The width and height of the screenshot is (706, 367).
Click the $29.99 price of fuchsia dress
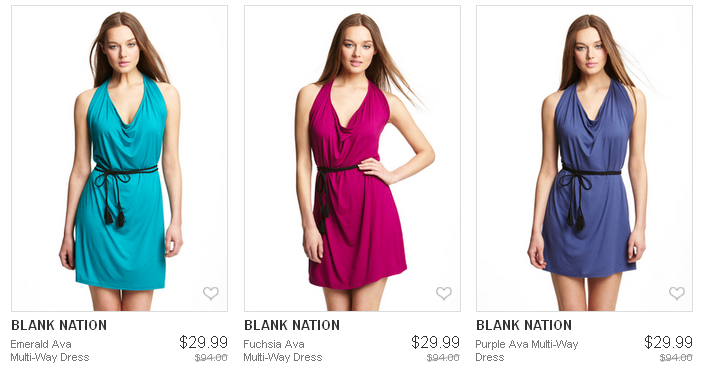435,342
